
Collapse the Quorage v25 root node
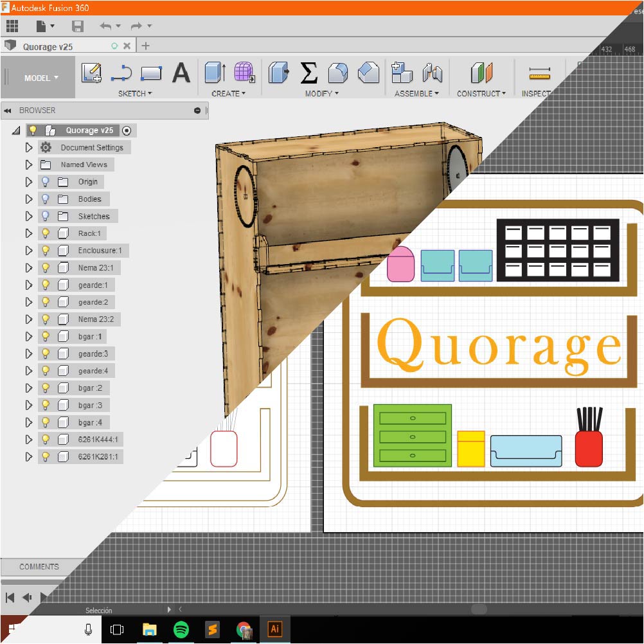(x=16, y=130)
